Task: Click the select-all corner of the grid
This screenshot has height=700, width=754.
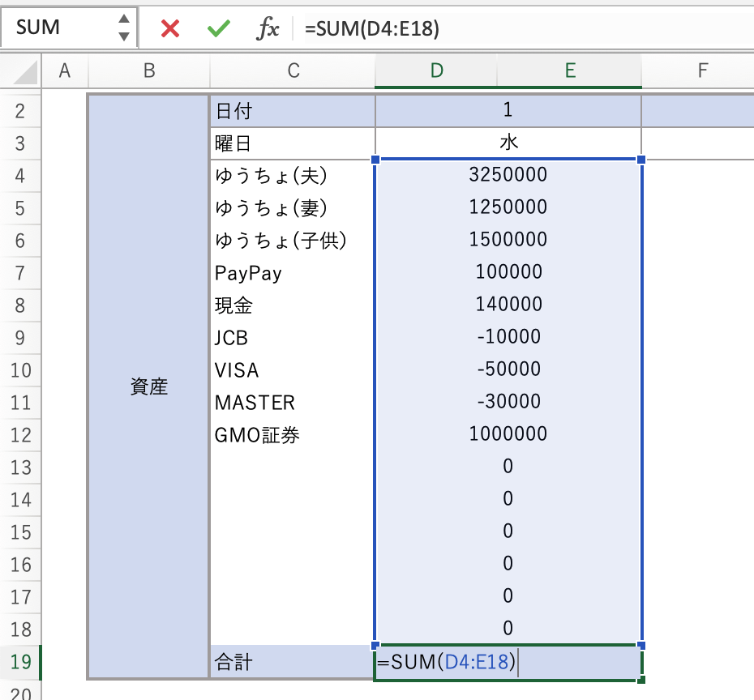Action: [19, 71]
